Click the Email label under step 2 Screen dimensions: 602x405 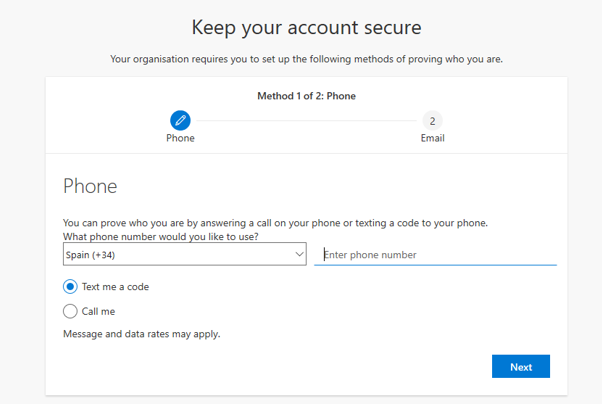coord(432,138)
